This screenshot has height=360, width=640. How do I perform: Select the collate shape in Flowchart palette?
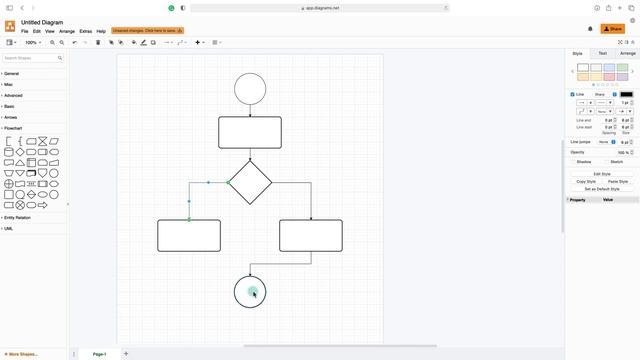point(42,141)
